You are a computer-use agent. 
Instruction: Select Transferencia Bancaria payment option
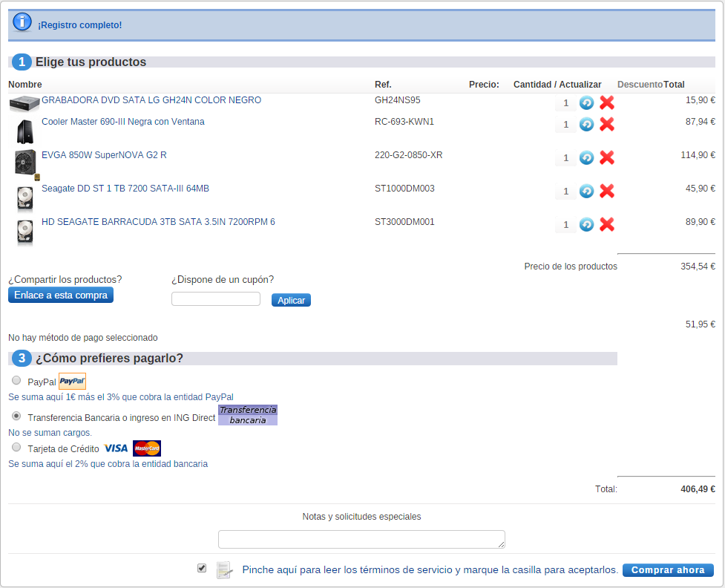pos(16,416)
